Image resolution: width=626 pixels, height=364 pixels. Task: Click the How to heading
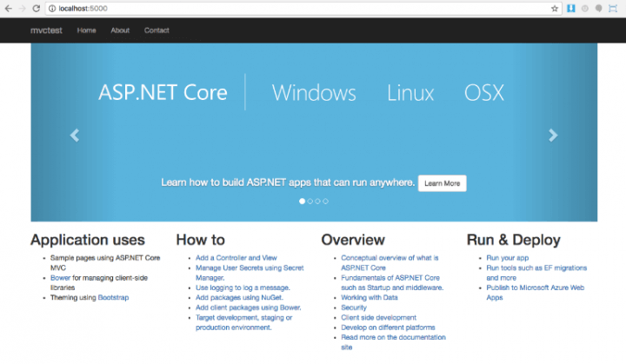(x=201, y=240)
